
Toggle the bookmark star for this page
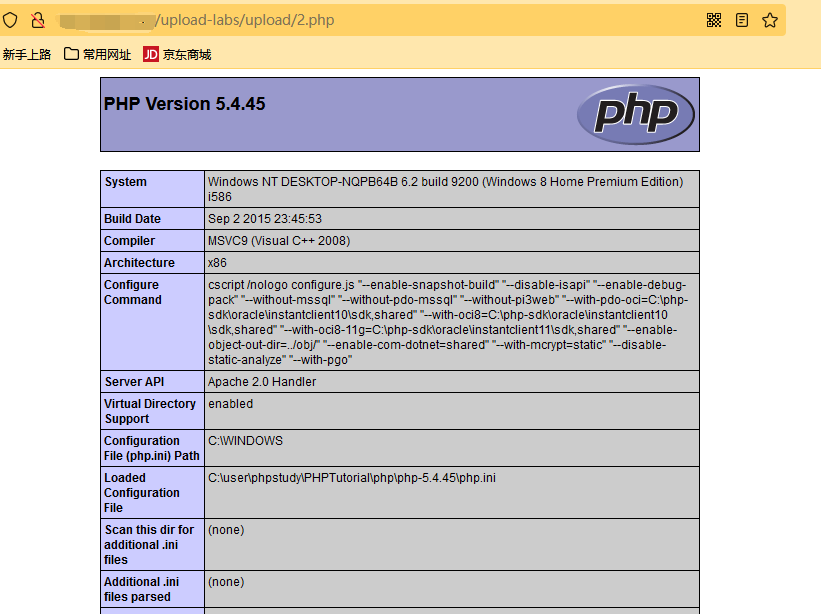[x=768, y=19]
